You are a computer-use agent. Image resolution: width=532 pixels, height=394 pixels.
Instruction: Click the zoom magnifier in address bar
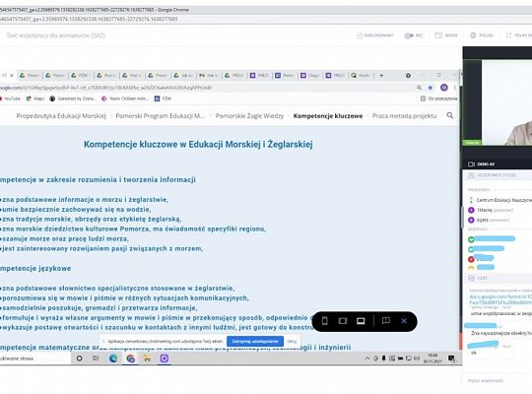(x=420, y=88)
